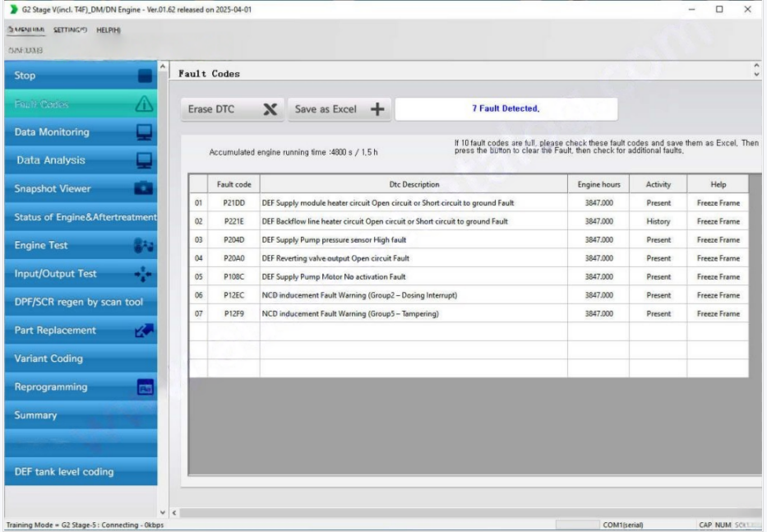Image resolution: width=767 pixels, height=532 pixels.
Task: Open the SETTING menu
Action: [x=70, y=30]
